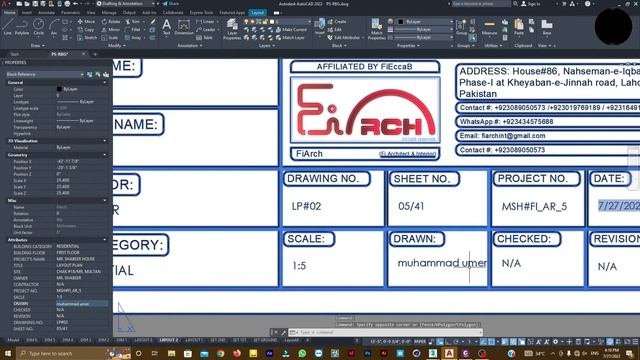The image size is (640, 360).
Task: Click the Paste button
Action: 519,27
